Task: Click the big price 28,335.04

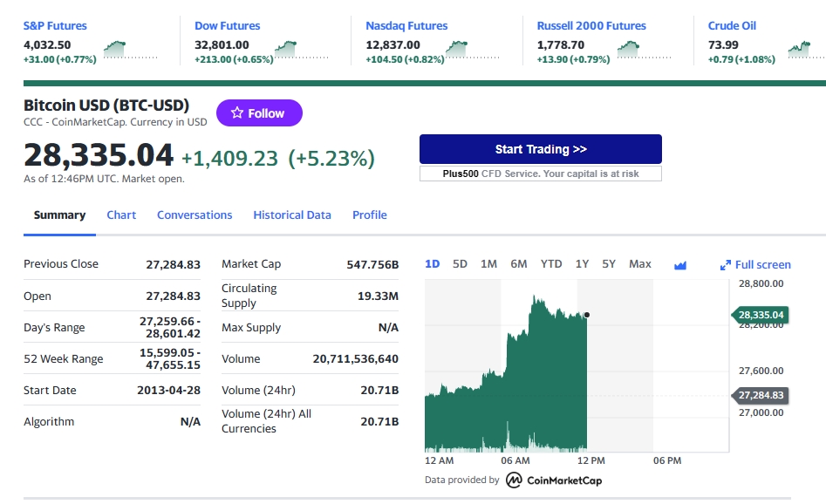Action: pos(99,155)
